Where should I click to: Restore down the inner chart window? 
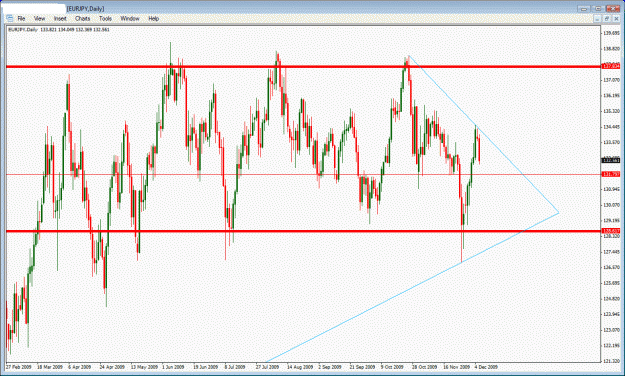607,19
